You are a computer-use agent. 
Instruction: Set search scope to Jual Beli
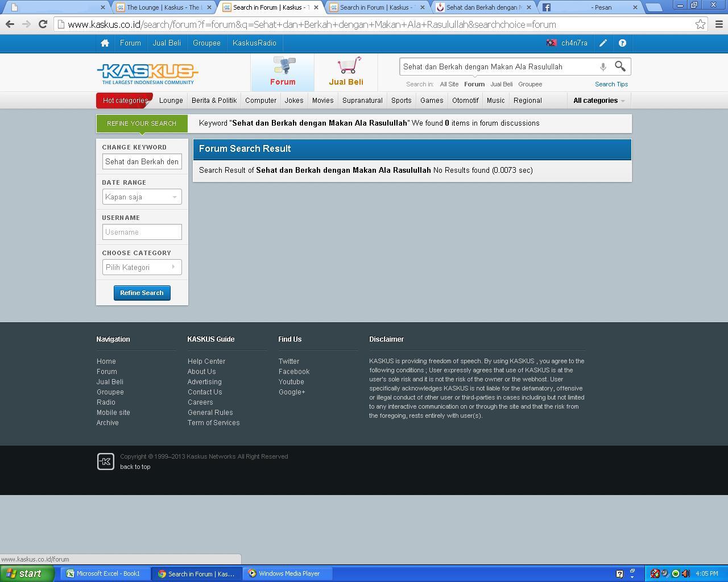coord(502,84)
